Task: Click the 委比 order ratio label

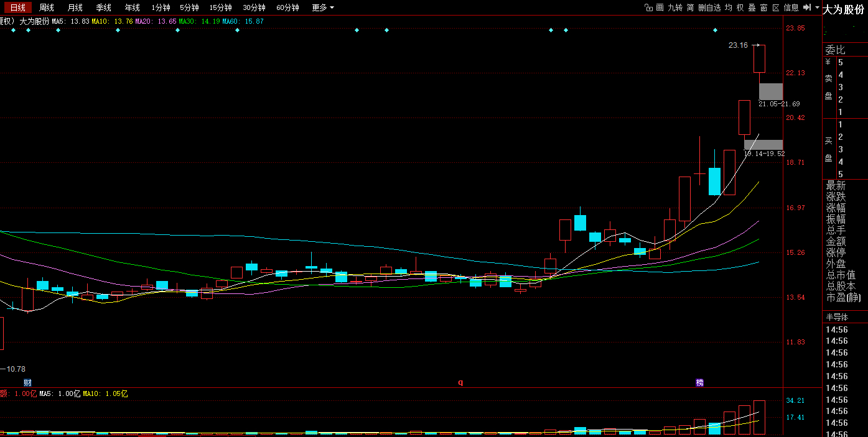Action: [x=835, y=50]
